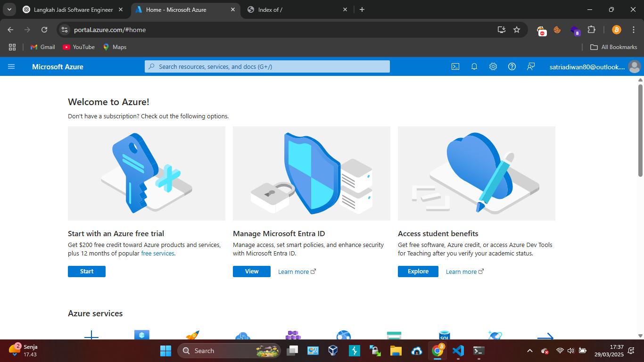Select the Home - Microsoft Azure tab
This screenshot has width=644, height=362.
click(185, 9)
